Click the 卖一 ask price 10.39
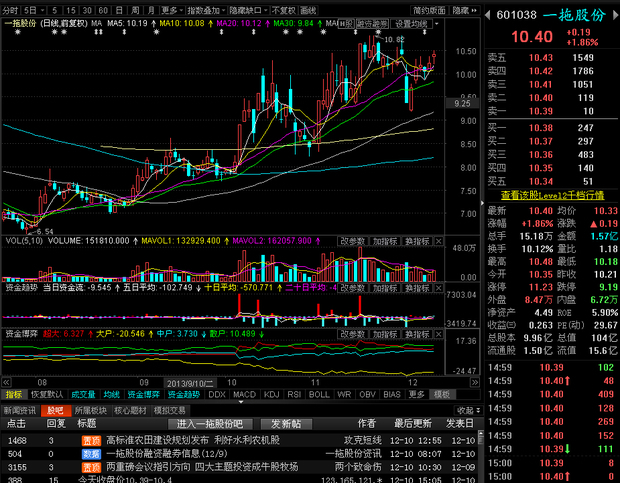This screenshot has height=483, width=620. [541, 111]
